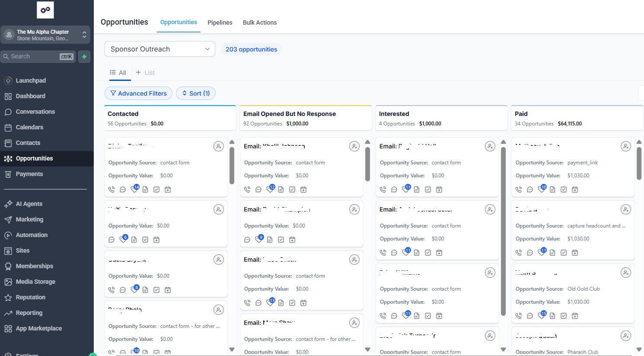This screenshot has width=644, height=356.
Task: Click the + List view button
Action: [x=145, y=73]
